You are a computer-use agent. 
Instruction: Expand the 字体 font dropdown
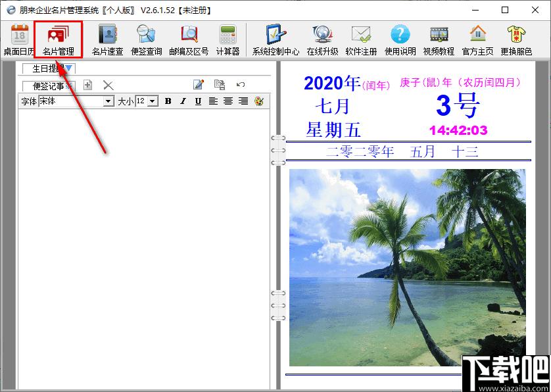click(108, 101)
